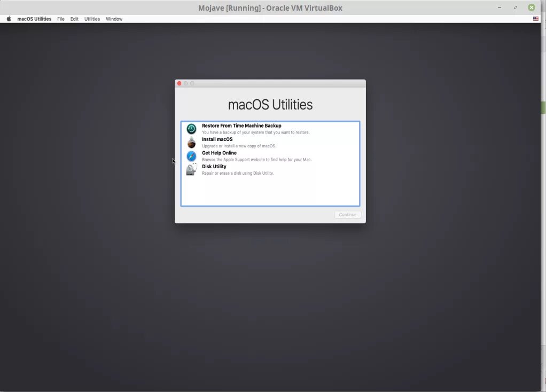Close the macOS Utilities window

[180, 83]
